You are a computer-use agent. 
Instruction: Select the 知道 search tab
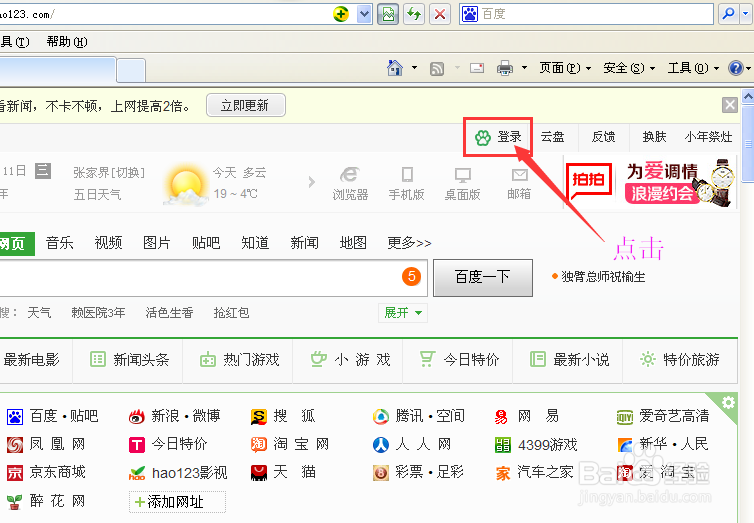(x=255, y=243)
